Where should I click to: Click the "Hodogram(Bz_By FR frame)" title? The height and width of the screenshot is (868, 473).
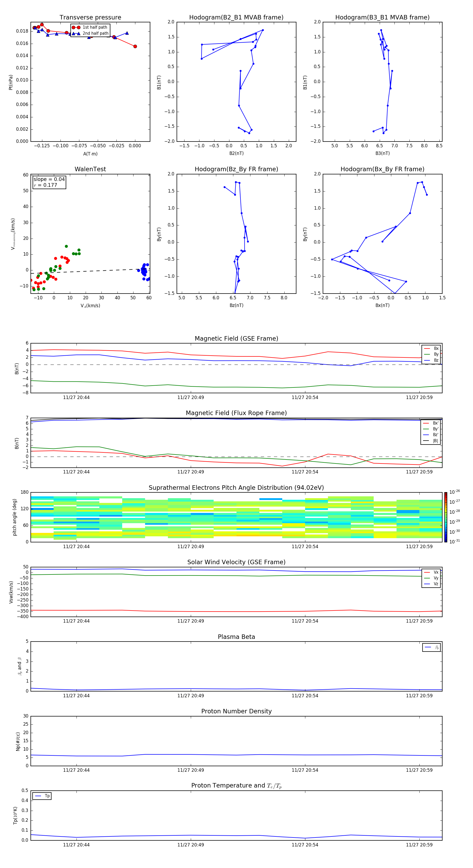coord(236,169)
